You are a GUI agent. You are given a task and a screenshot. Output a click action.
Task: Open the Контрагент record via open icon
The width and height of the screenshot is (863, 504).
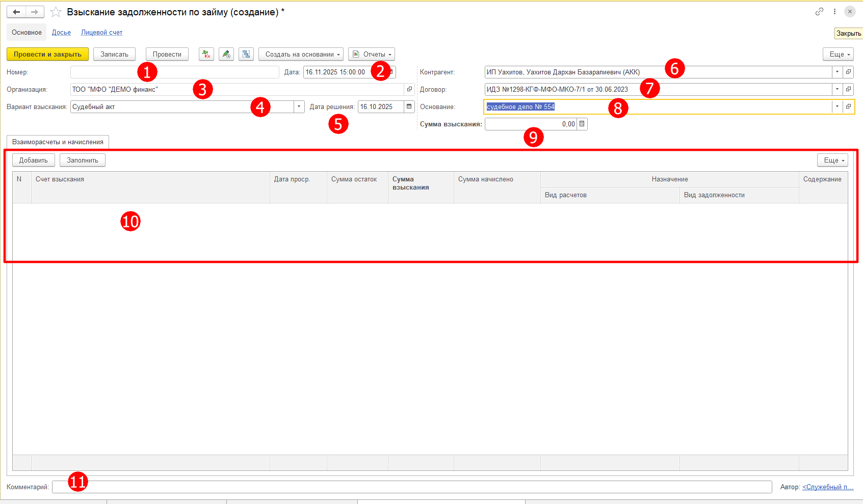(848, 72)
